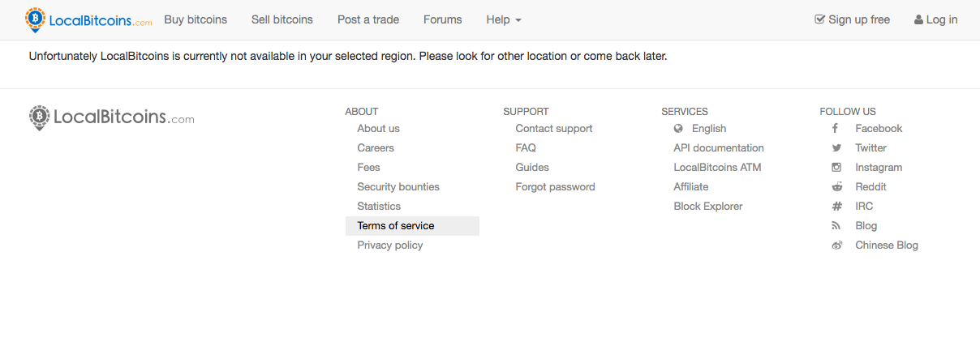Go to Sell bitcoins in navbar
980x350 pixels.
[x=282, y=19]
